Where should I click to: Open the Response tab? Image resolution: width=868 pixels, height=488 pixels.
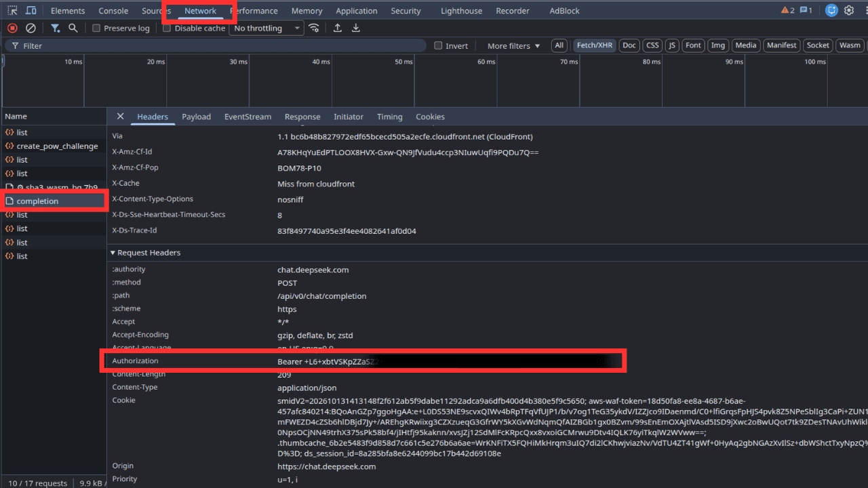click(x=302, y=117)
